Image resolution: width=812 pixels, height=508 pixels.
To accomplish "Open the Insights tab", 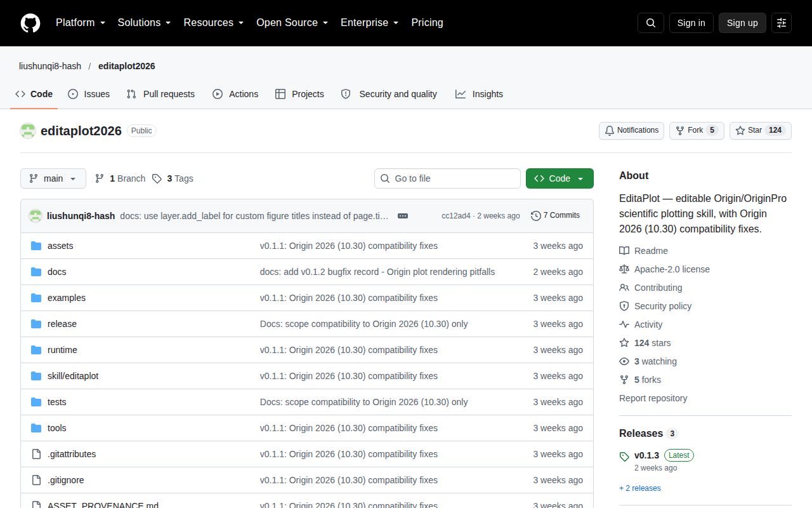I will click(479, 94).
